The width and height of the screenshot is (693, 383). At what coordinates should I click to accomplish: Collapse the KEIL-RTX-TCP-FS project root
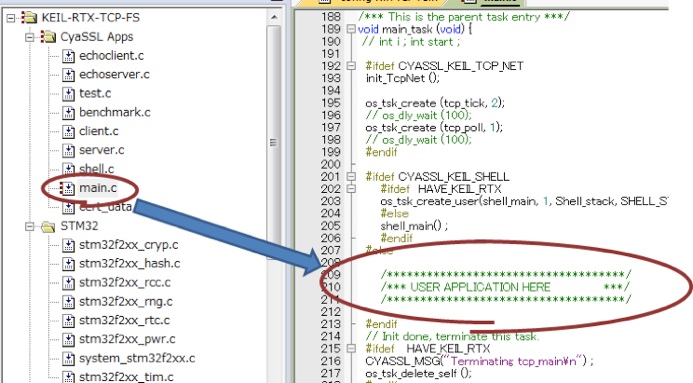click(x=11, y=18)
